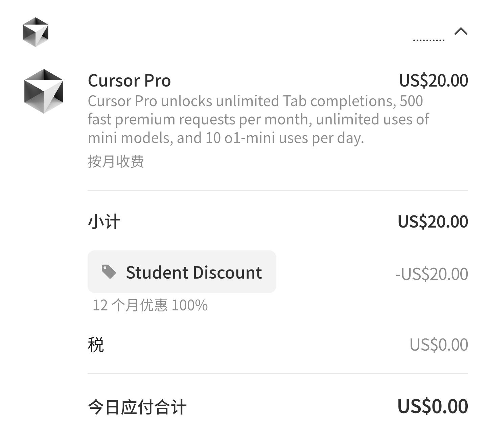Select the Cursor Pro product title
Image resolution: width=487 pixels, height=448 pixels.
pos(129,80)
